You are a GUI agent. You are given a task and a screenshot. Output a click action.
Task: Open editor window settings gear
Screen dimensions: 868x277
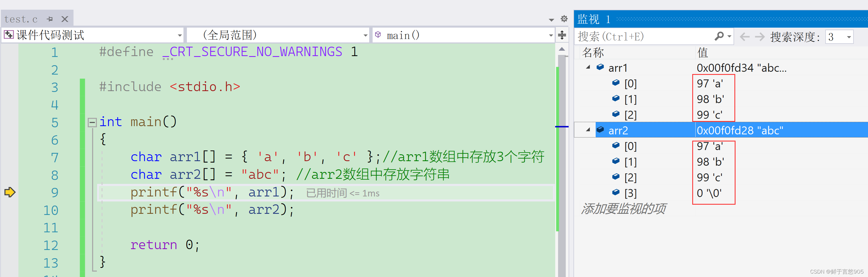pyautogui.click(x=564, y=19)
